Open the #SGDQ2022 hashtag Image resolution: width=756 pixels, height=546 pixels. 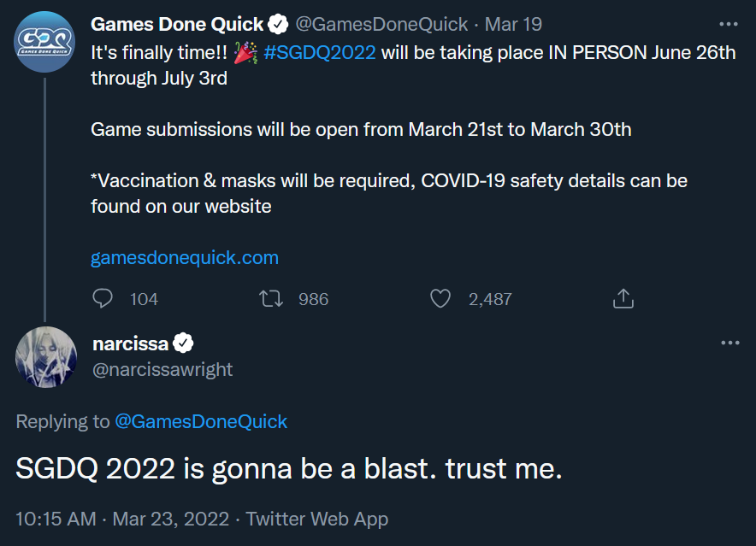320,52
